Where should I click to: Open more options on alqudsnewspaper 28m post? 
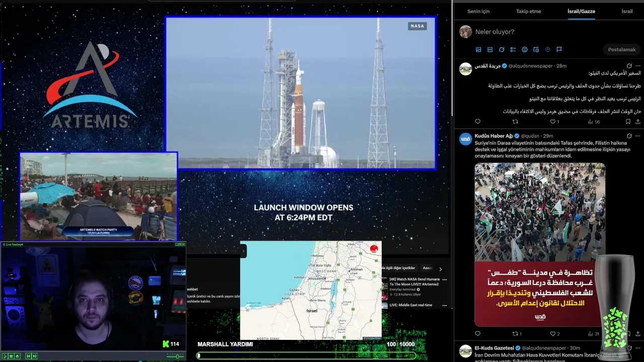click(638, 66)
